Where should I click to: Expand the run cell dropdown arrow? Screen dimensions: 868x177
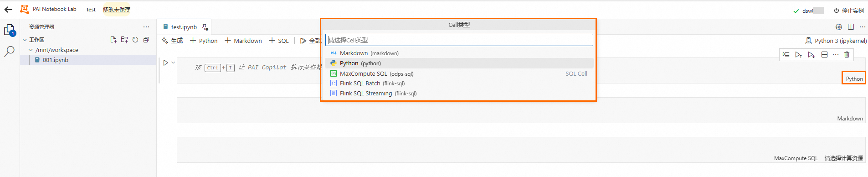tap(173, 62)
